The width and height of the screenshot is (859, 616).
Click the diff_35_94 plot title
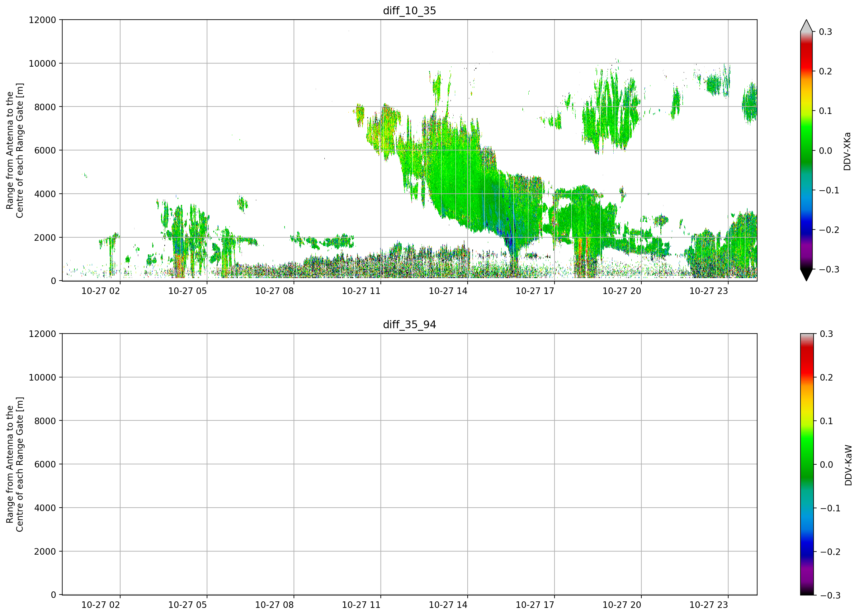tap(409, 325)
